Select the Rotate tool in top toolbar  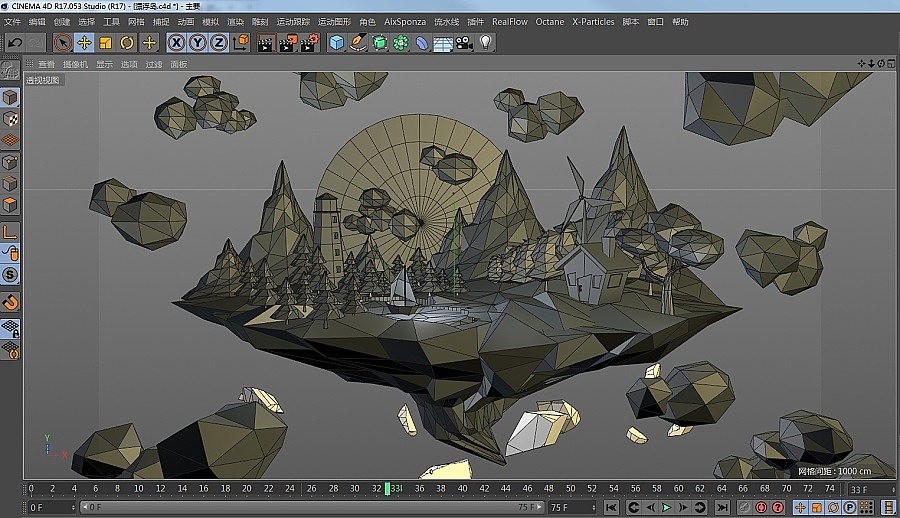[127, 42]
